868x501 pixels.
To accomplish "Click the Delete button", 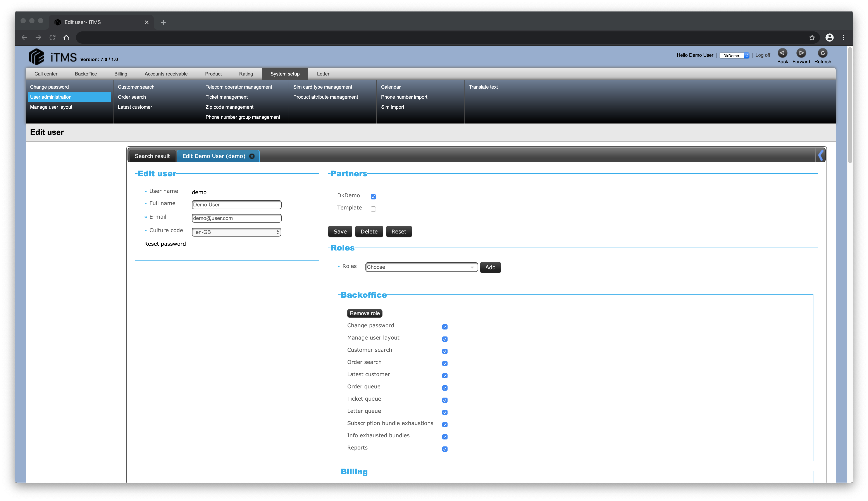I will (x=369, y=232).
